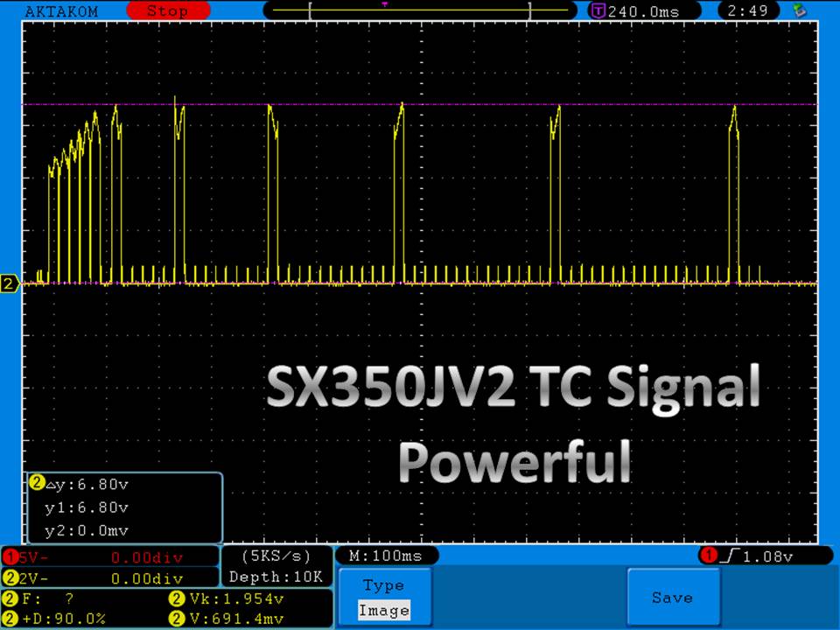Select the yellow channel 2 2V scale row

tap(110, 577)
